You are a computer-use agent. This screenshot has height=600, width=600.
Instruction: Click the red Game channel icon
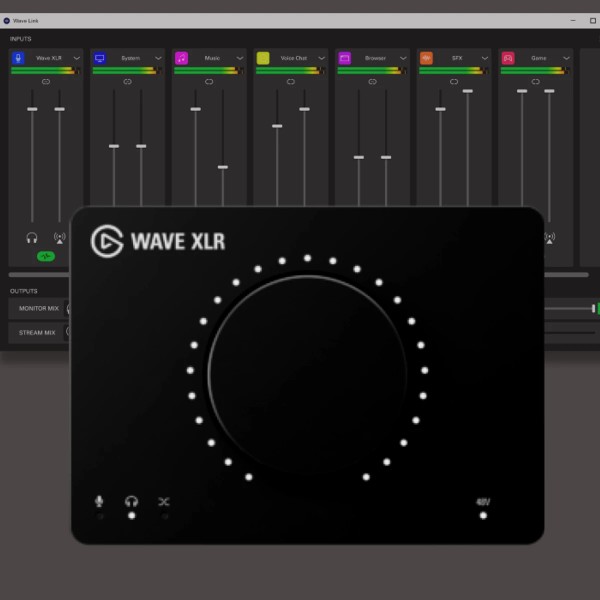pyautogui.click(x=508, y=59)
